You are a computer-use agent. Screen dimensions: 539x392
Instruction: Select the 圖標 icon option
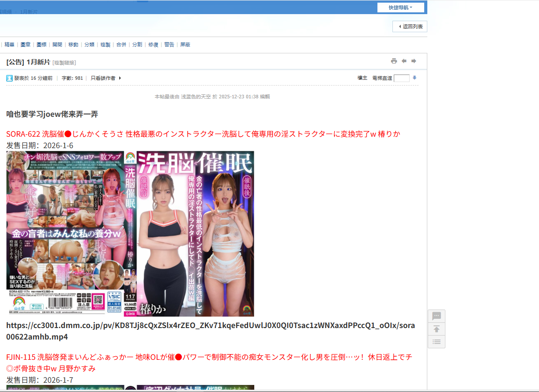pos(41,45)
